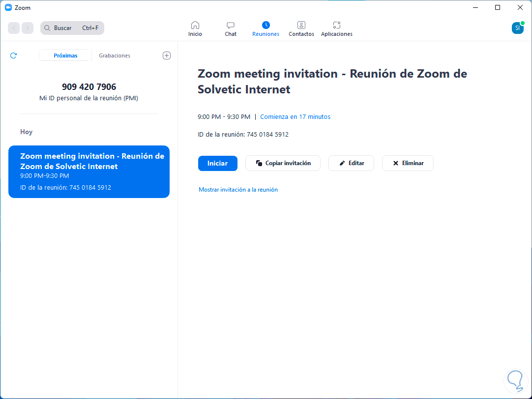Click the 9:00 PM - 9:30 PM time text

pos(224,116)
